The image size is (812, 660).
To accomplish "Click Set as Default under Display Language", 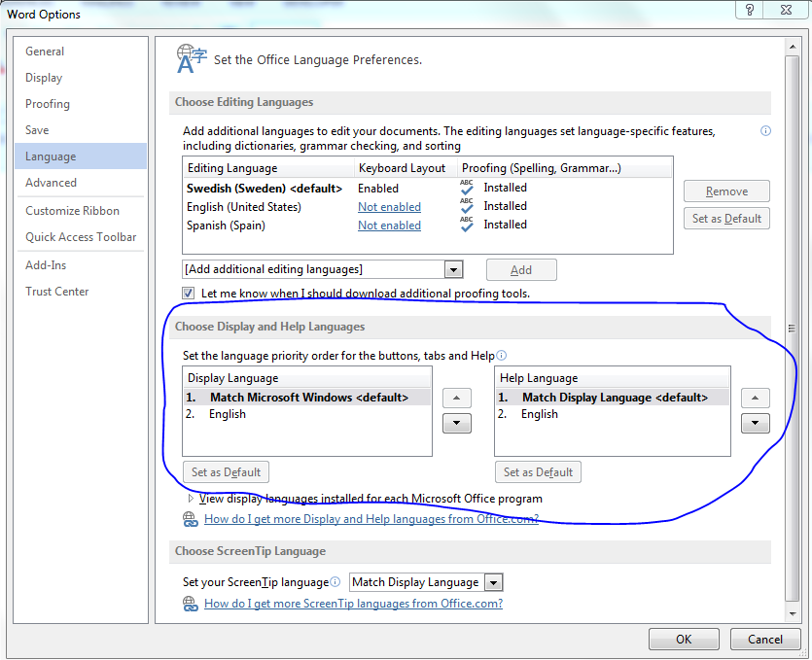I will pyautogui.click(x=226, y=472).
